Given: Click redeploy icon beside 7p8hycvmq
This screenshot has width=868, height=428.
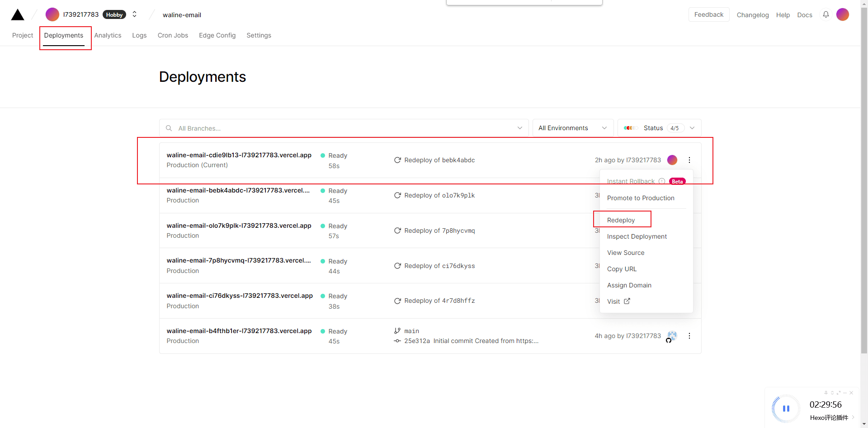Looking at the screenshot, I should click(x=397, y=230).
